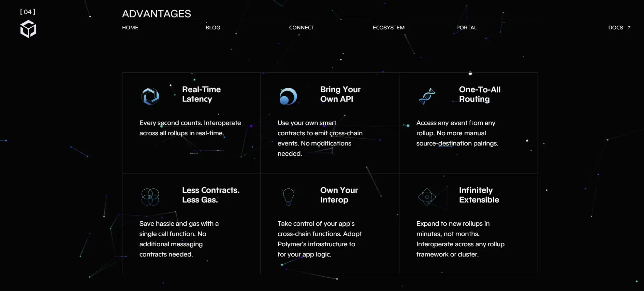
Task: Open the Portal menu item
Action: click(x=467, y=28)
